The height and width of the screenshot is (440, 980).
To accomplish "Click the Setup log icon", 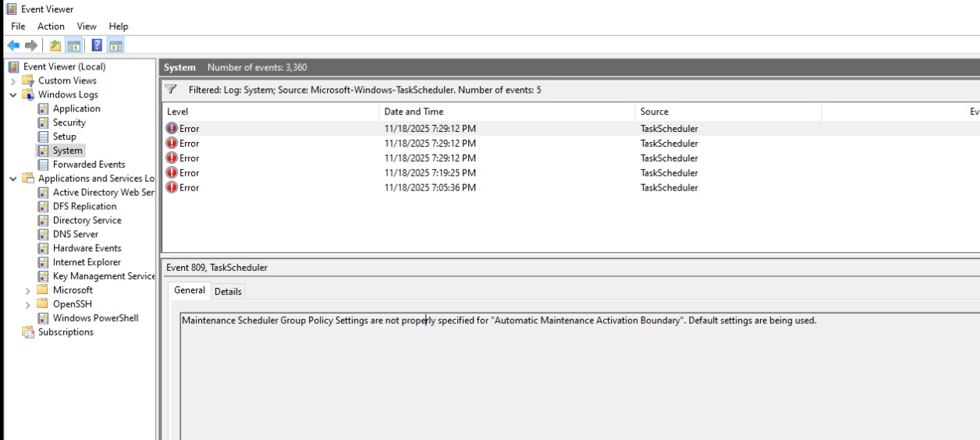I will (43, 137).
